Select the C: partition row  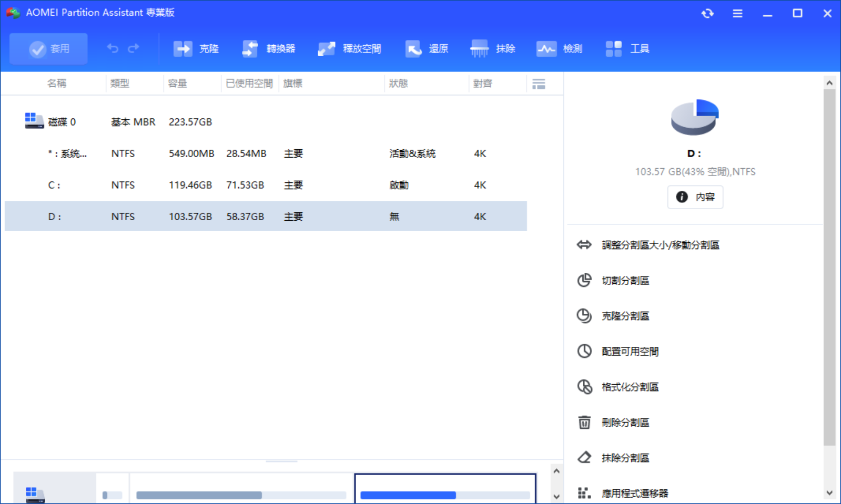[x=266, y=185]
